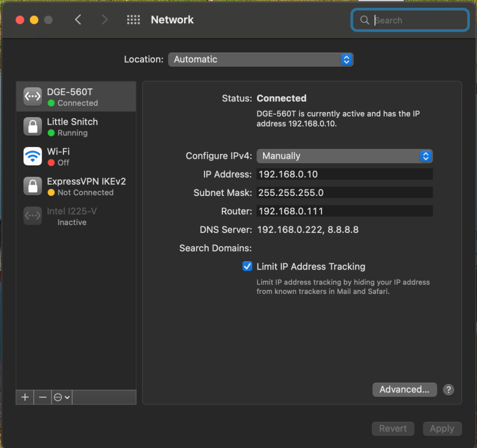This screenshot has width=477, height=448.
Task: Select DGE-560T service in the list
Action: click(76, 97)
